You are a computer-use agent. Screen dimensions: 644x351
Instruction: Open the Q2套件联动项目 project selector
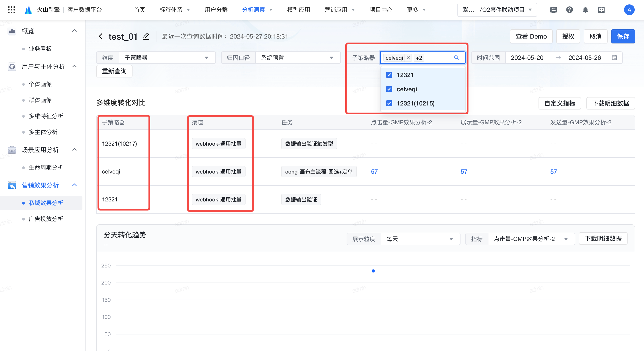pos(497,10)
